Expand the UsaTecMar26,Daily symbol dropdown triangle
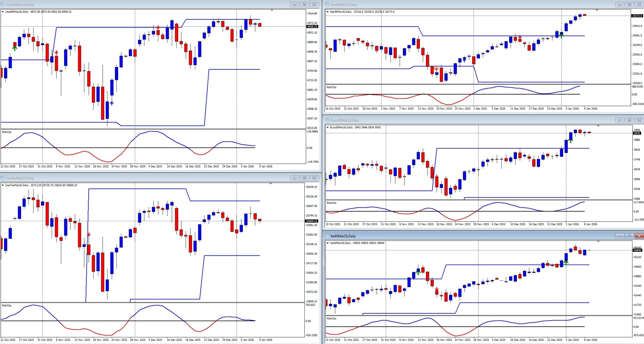Screen dimensions: 644x344 pos(3,185)
